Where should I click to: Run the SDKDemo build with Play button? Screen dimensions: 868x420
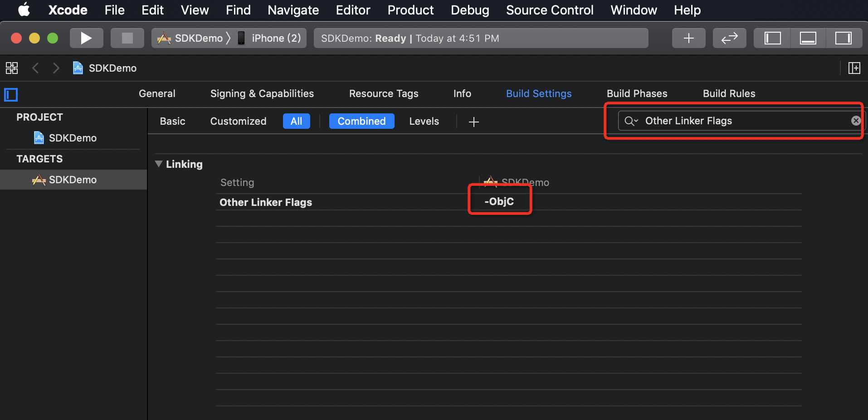[86, 38]
